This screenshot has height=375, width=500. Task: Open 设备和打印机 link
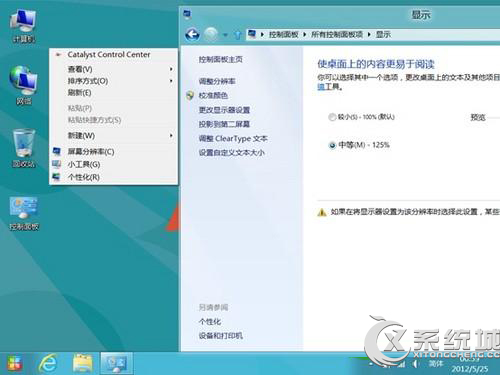(x=220, y=336)
